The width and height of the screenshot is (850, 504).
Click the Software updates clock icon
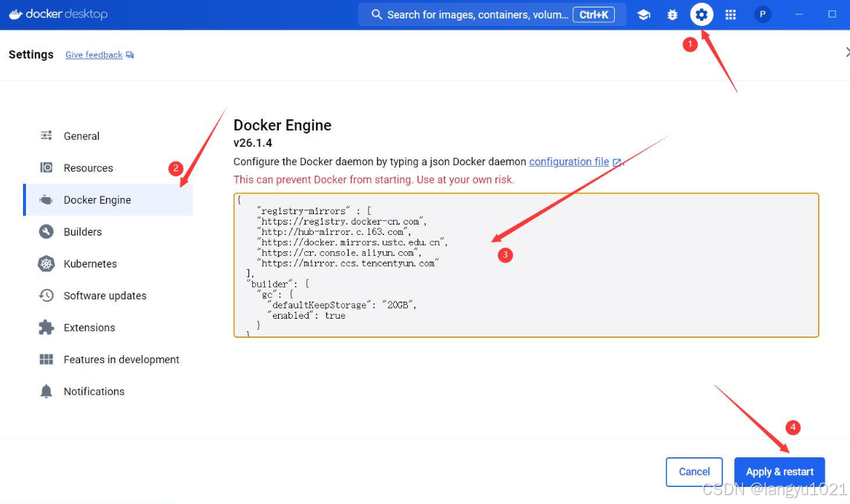click(46, 295)
